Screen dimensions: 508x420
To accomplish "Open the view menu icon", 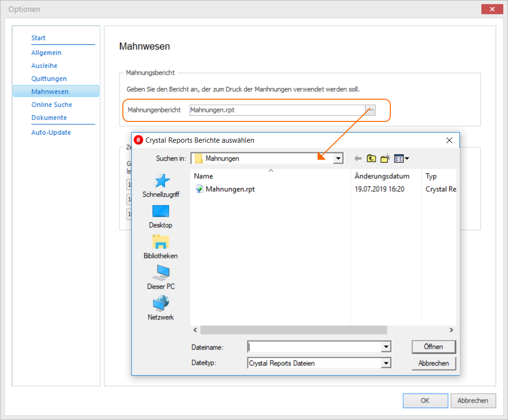I will [401, 159].
